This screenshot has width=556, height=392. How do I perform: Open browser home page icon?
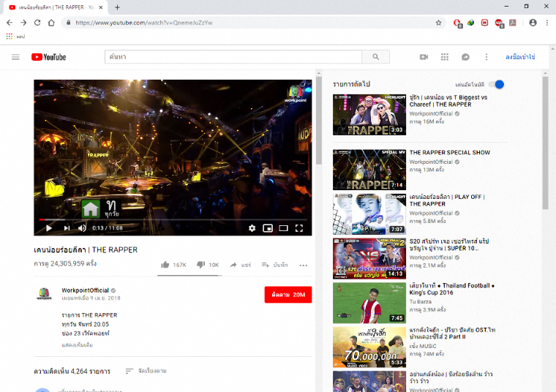(51, 23)
